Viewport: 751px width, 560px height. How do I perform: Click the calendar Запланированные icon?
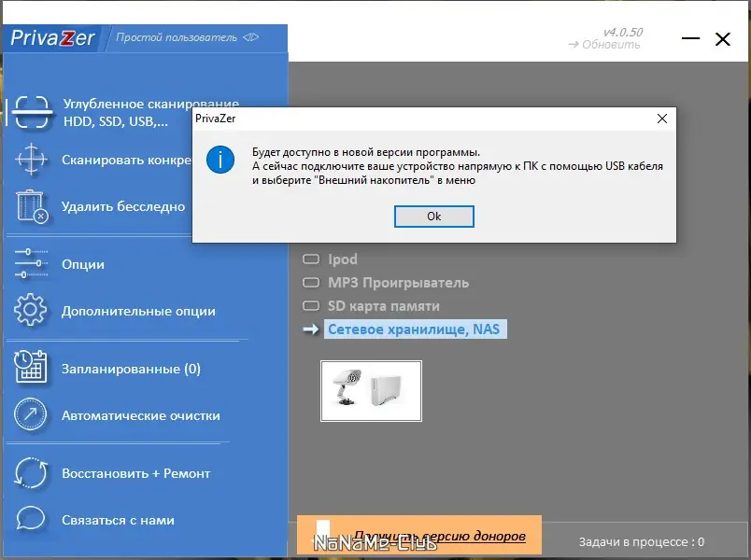tap(31, 368)
